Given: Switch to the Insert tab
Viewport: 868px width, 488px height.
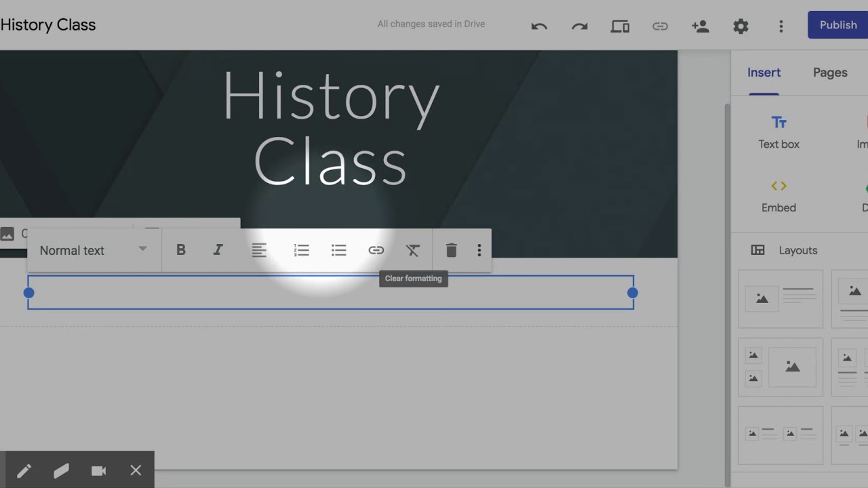Looking at the screenshot, I should [x=764, y=73].
